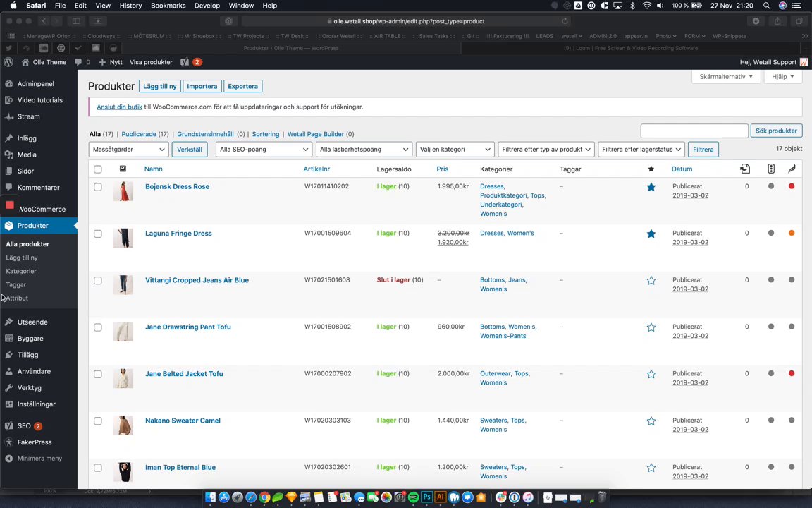Open Adminpanel dashboard icon in sidebar

pyautogui.click(x=8, y=83)
